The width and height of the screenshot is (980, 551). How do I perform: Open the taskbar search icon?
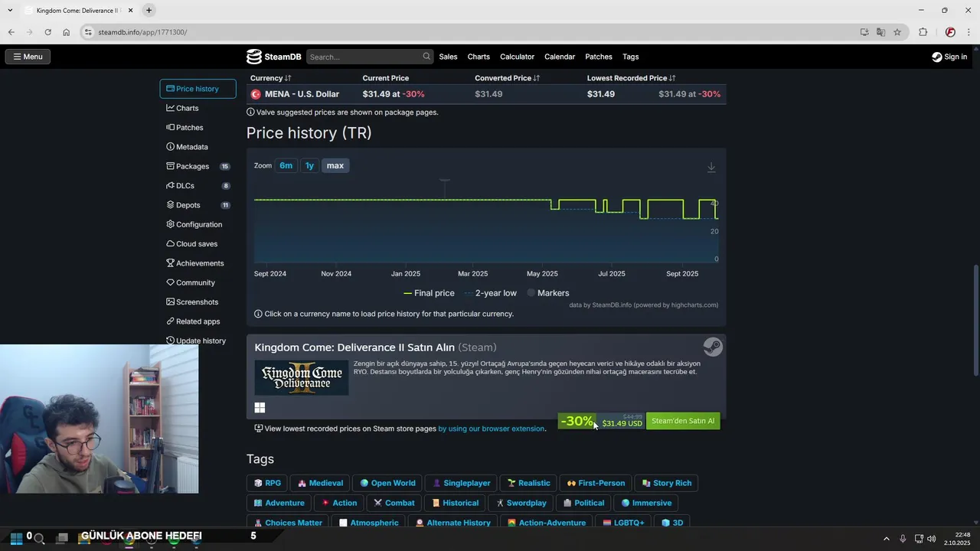(x=39, y=539)
